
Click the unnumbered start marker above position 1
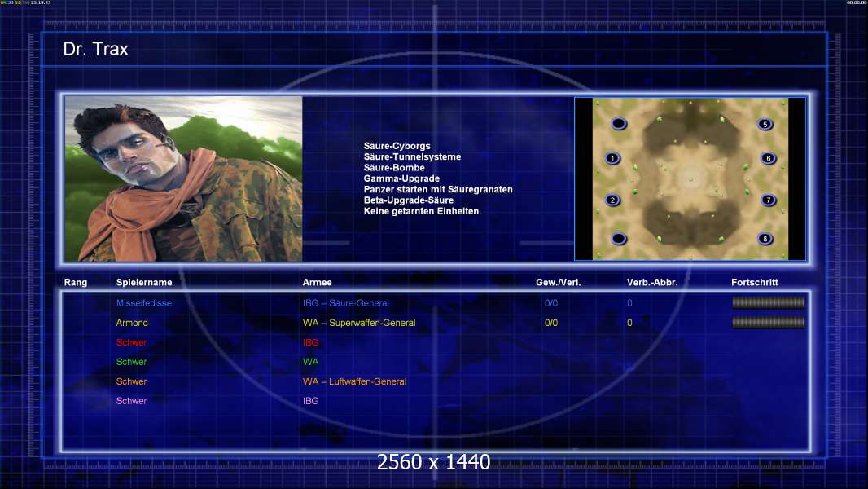[619, 124]
